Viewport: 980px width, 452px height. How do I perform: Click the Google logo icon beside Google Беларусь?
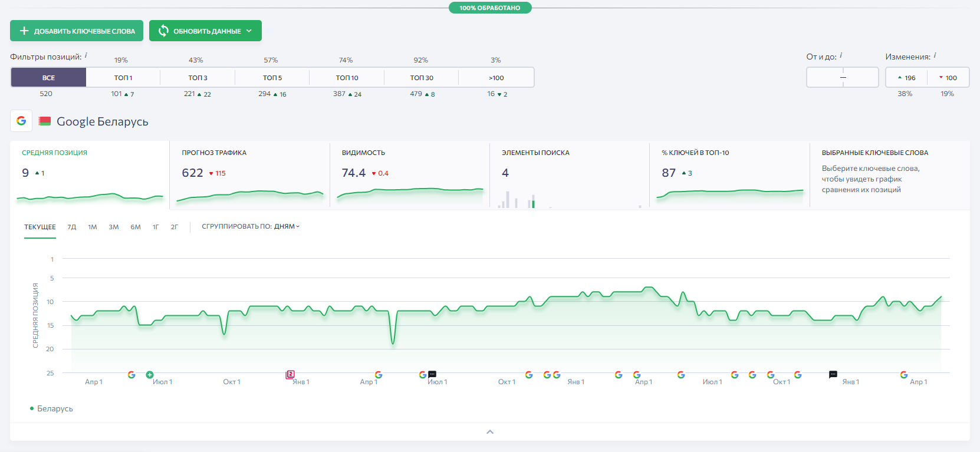pos(21,121)
